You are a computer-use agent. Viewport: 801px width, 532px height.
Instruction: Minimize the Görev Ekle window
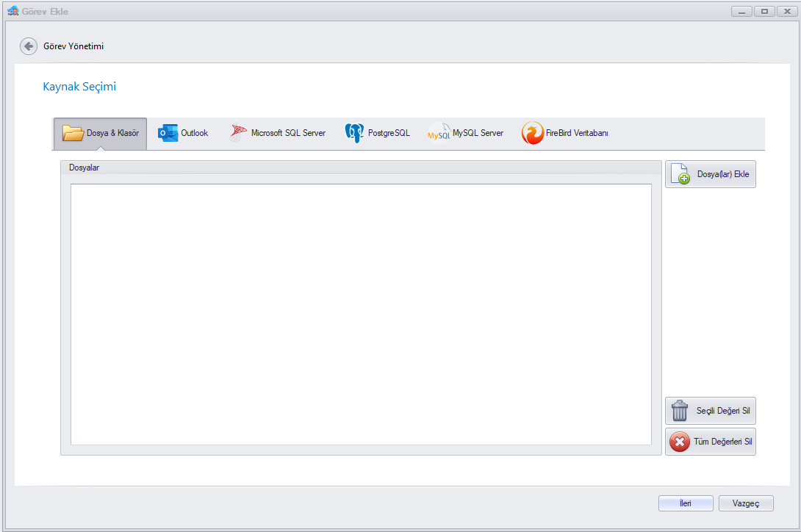click(741, 11)
